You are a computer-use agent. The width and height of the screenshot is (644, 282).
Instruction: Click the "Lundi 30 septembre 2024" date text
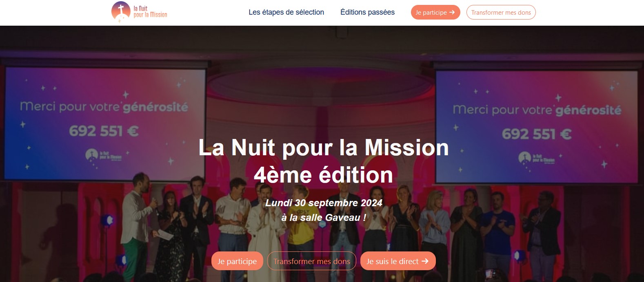[x=324, y=203]
